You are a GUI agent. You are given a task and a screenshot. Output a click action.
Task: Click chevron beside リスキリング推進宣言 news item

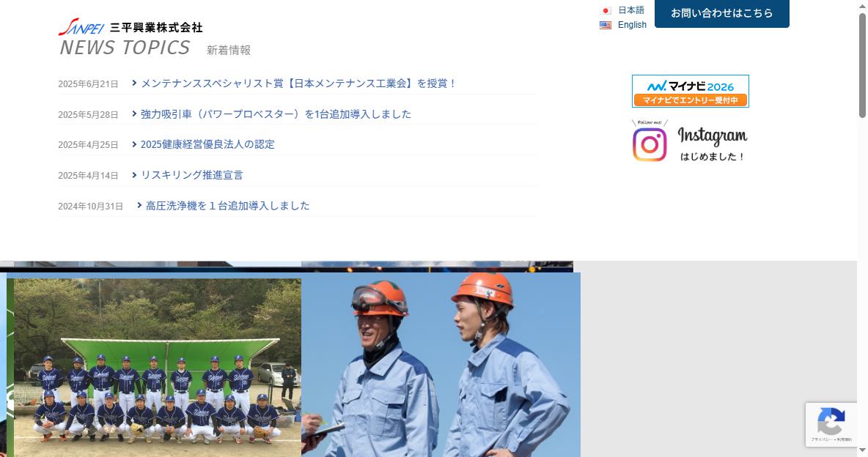(x=134, y=175)
